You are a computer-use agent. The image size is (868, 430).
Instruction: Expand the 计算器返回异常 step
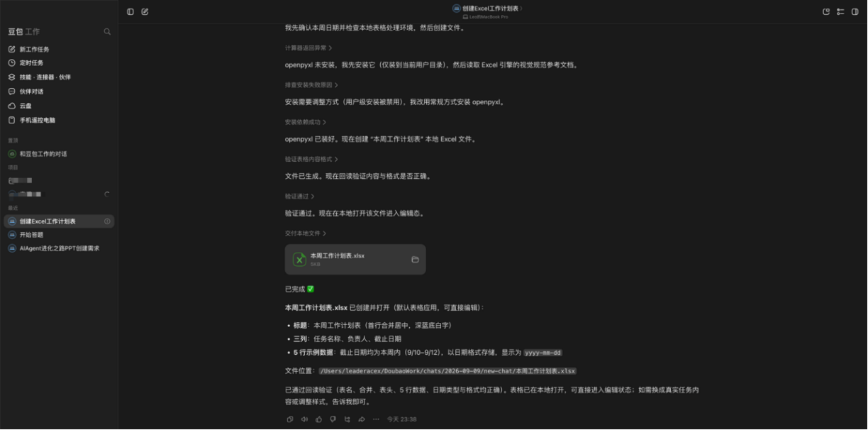tap(308, 48)
